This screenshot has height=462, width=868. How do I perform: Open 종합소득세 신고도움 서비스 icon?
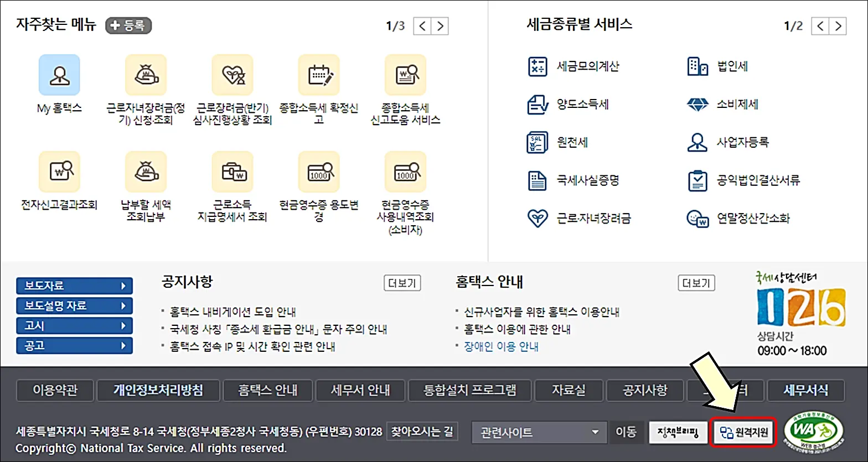click(x=405, y=75)
